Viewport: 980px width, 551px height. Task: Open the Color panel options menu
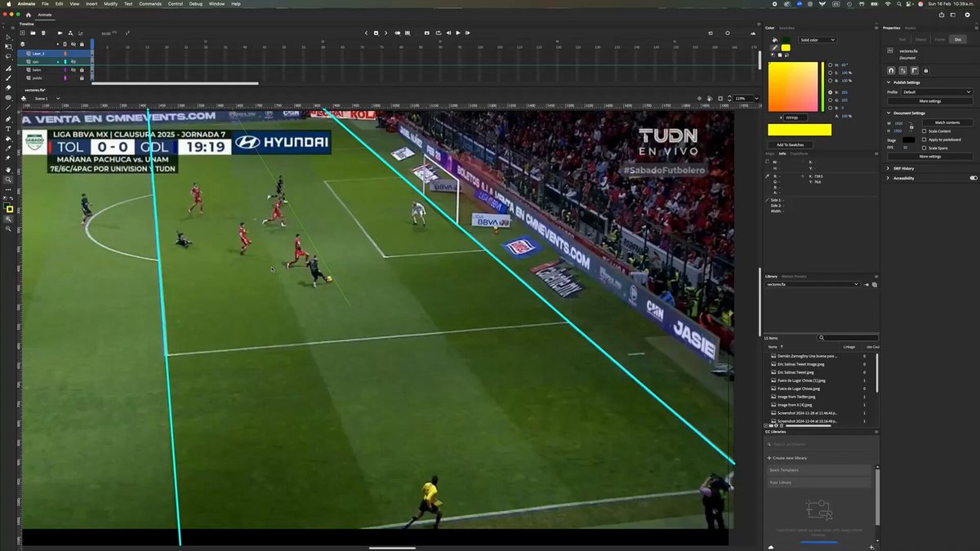tap(876, 28)
